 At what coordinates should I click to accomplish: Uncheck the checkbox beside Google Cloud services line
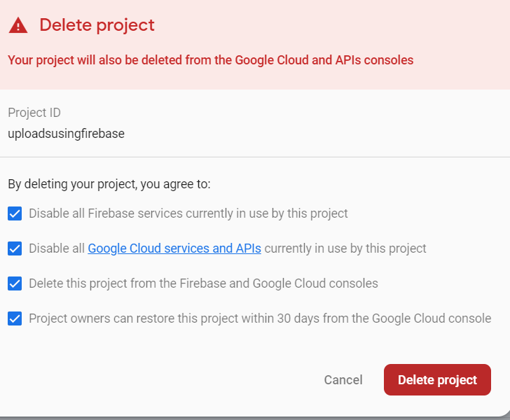coord(15,248)
